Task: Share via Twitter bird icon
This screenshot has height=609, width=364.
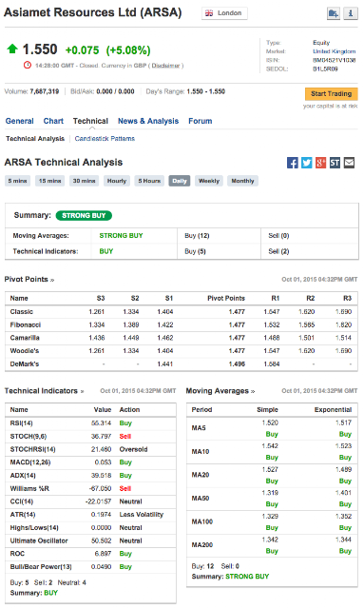Action: pyautogui.click(x=307, y=163)
